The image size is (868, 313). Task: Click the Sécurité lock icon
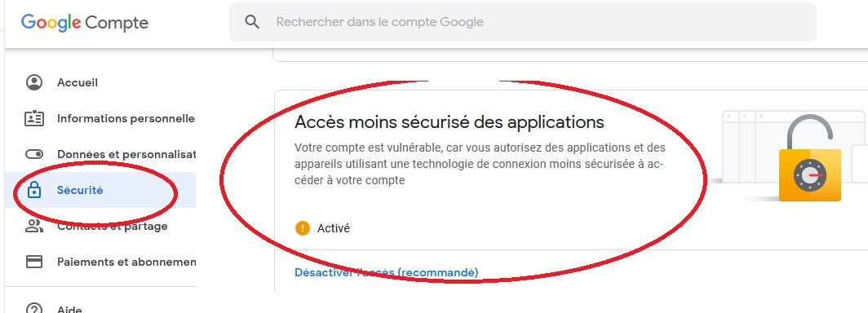click(x=34, y=190)
